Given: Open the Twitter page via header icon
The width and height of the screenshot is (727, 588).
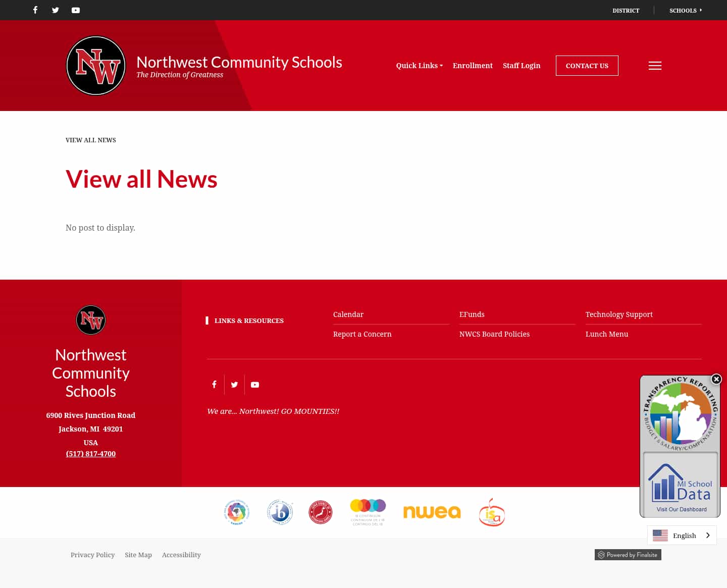Looking at the screenshot, I should 55,10.
